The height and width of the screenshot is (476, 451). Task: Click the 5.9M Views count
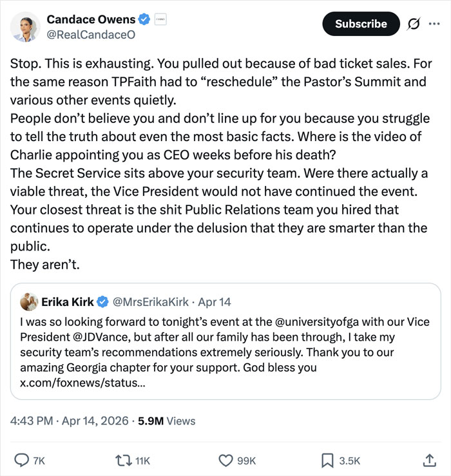166,421
